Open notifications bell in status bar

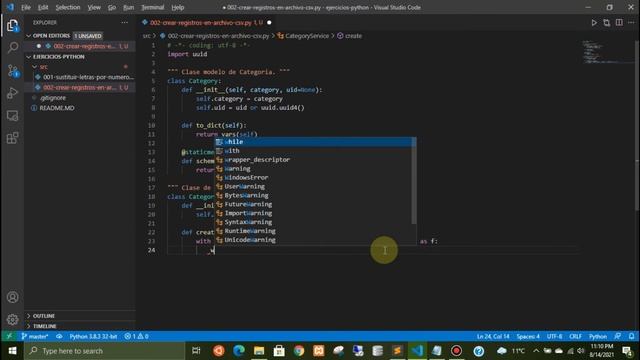coord(631,336)
